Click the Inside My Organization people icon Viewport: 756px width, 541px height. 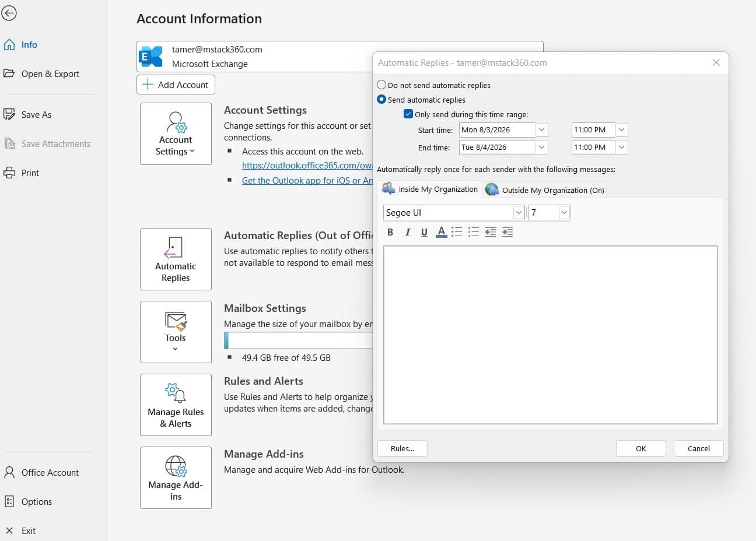pos(388,188)
